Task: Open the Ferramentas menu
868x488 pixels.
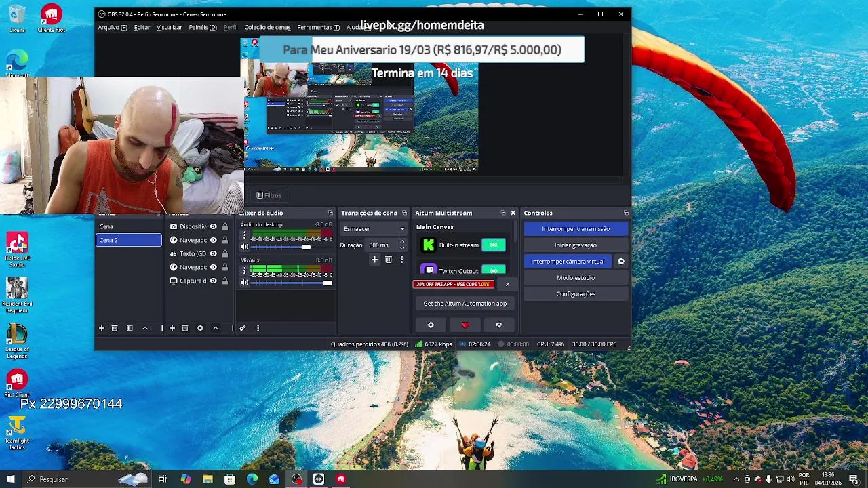Action: [318, 27]
